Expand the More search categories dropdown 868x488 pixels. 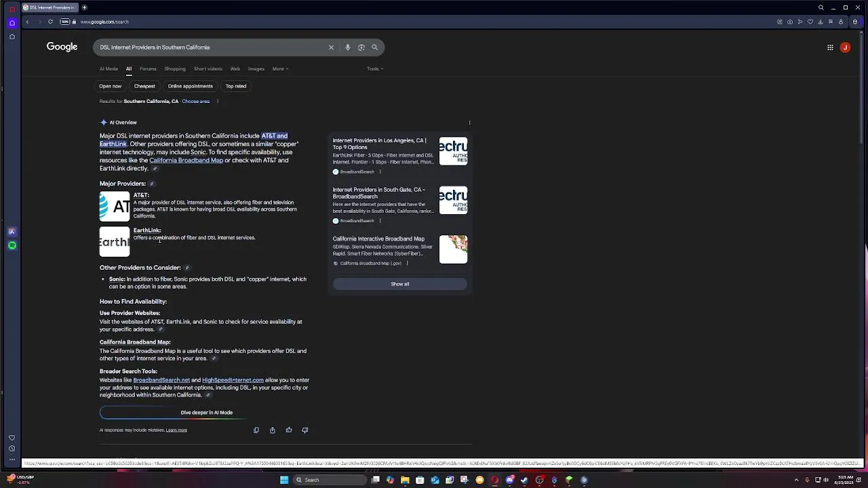[x=280, y=68]
